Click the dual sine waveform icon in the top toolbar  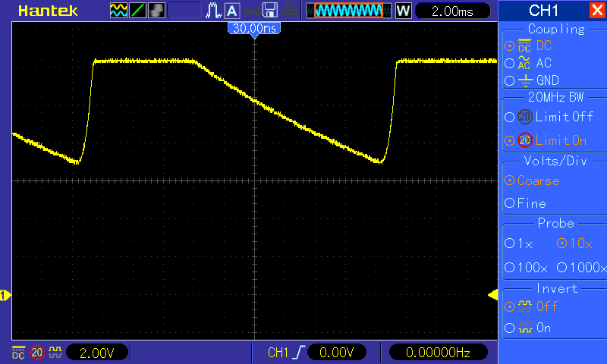[118, 11]
